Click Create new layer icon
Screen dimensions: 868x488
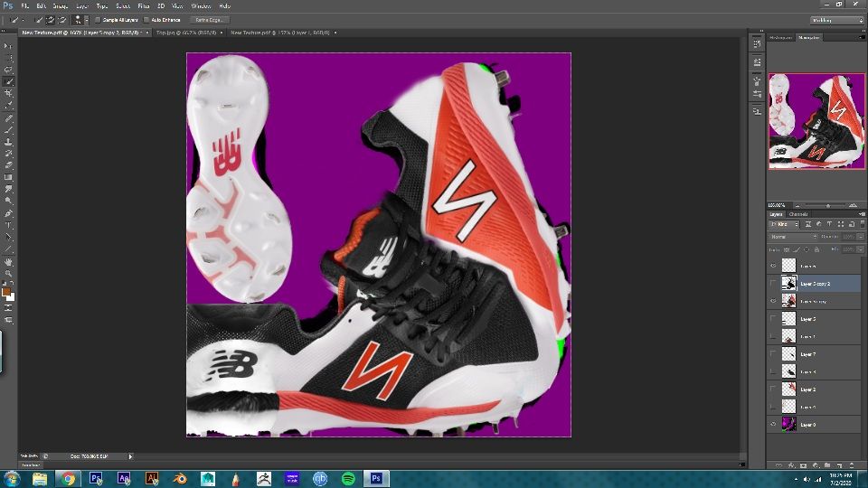point(840,465)
